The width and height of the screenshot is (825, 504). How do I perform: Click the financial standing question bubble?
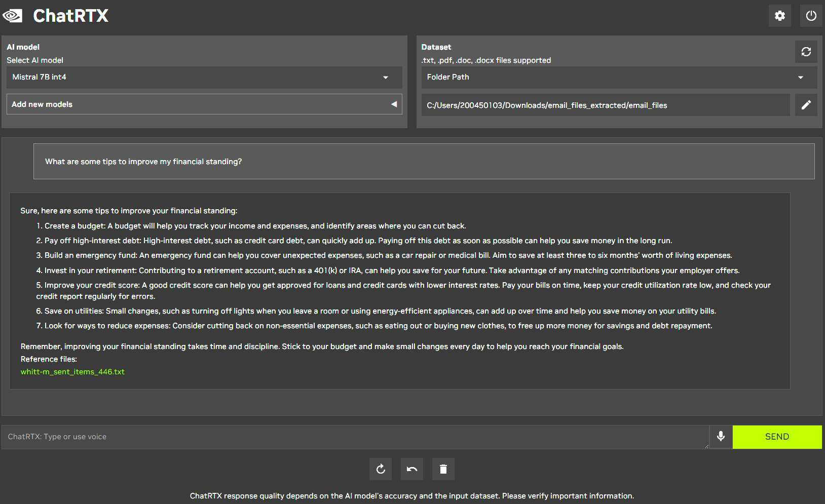pos(424,162)
